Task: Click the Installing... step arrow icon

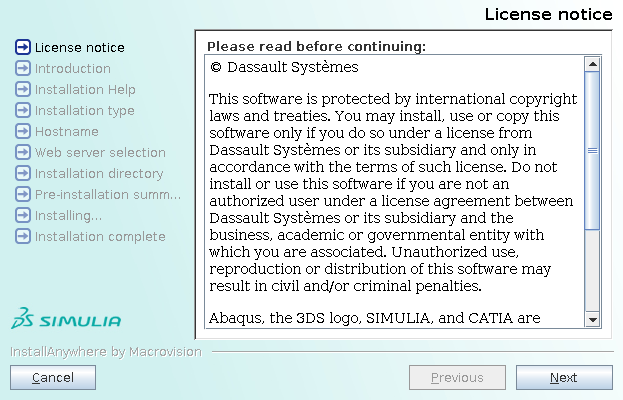Action: (x=23, y=215)
